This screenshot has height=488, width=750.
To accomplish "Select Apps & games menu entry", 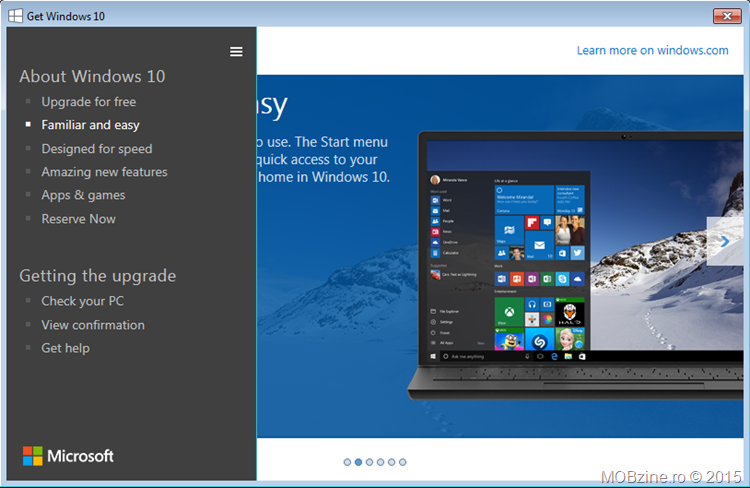I will 83,195.
